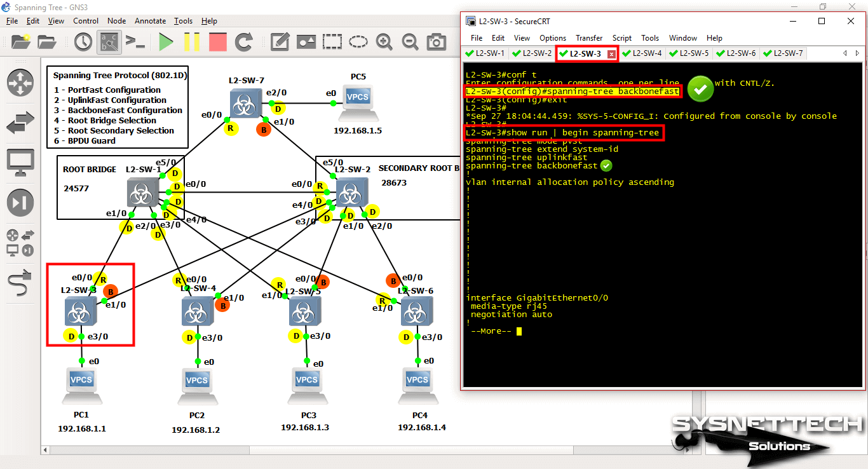Viewport: 868px width, 469px height.
Task: Select the L2-SW-6 switch node
Action: tap(416, 311)
